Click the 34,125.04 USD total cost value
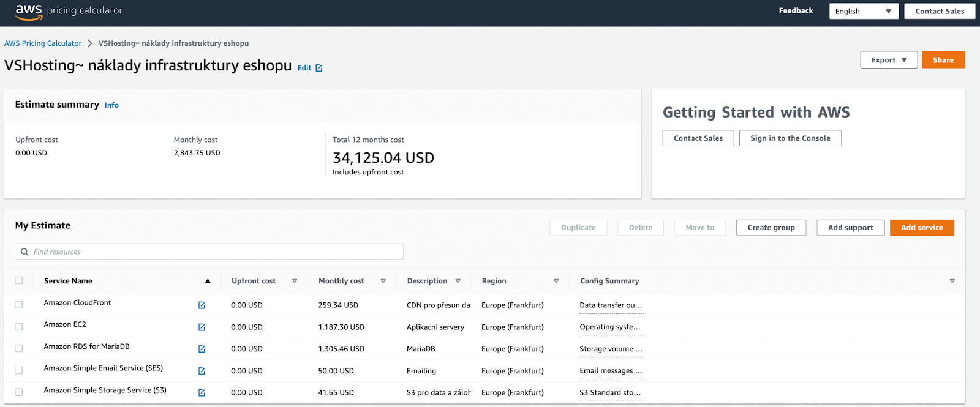 pos(383,158)
